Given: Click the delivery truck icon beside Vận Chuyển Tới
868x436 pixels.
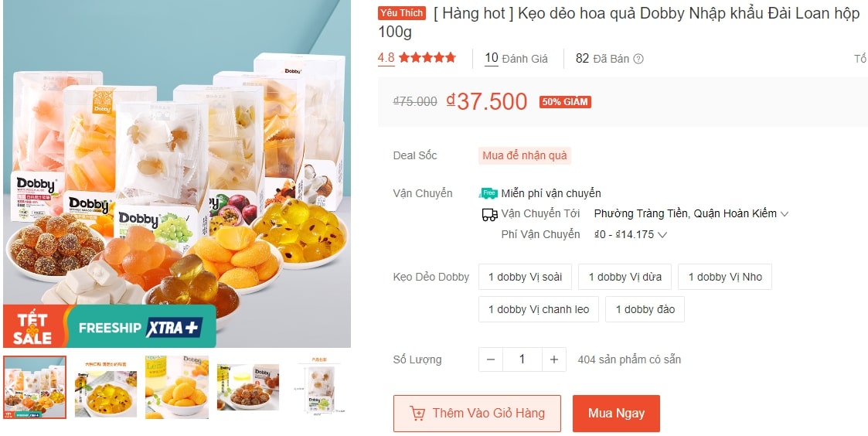Looking at the screenshot, I should [x=488, y=214].
